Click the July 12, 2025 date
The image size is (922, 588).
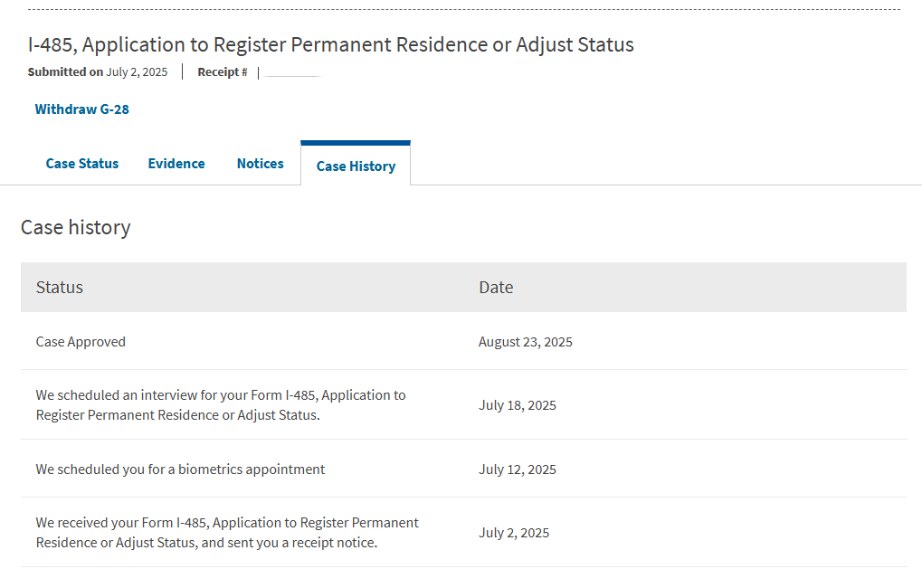click(x=518, y=469)
